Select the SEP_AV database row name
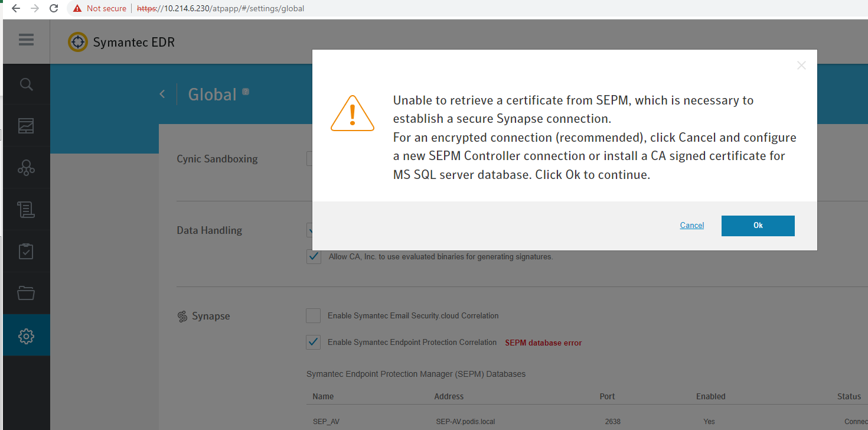This screenshot has width=868, height=430. click(x=326, y=422)
